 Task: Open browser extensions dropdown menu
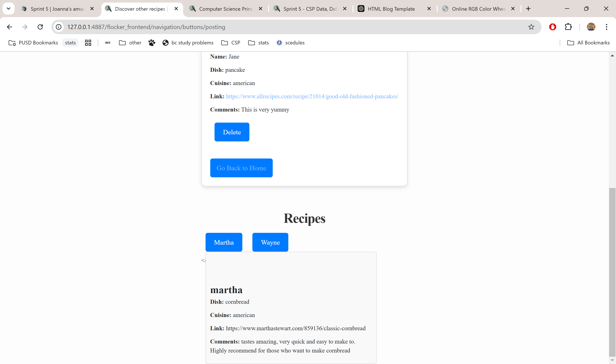569,27
